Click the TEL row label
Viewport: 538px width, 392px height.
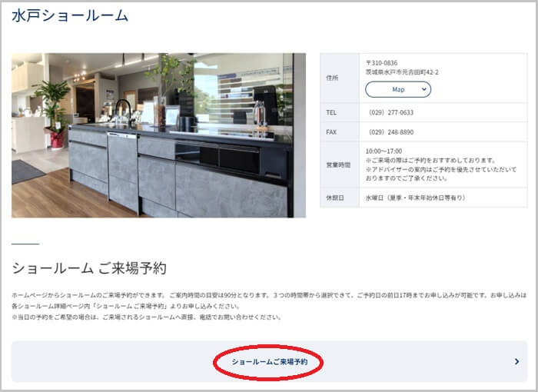[331, 112]
